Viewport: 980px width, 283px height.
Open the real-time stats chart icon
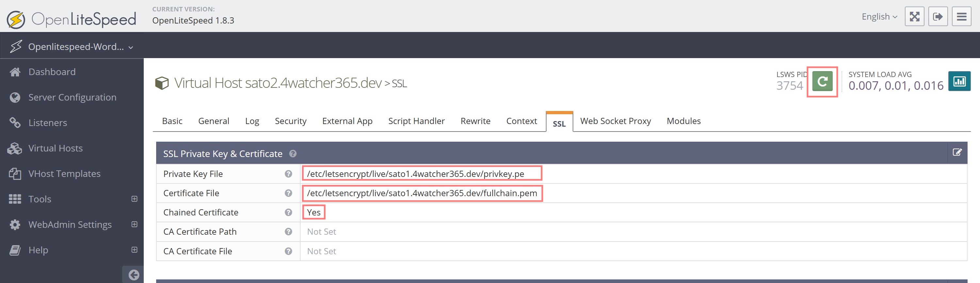(959, 81)
